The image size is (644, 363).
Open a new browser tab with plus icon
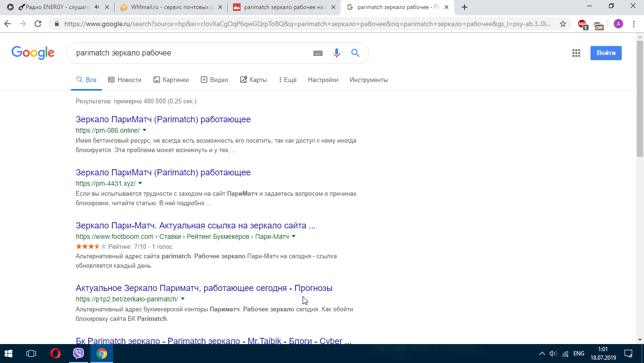coord(465,7)
